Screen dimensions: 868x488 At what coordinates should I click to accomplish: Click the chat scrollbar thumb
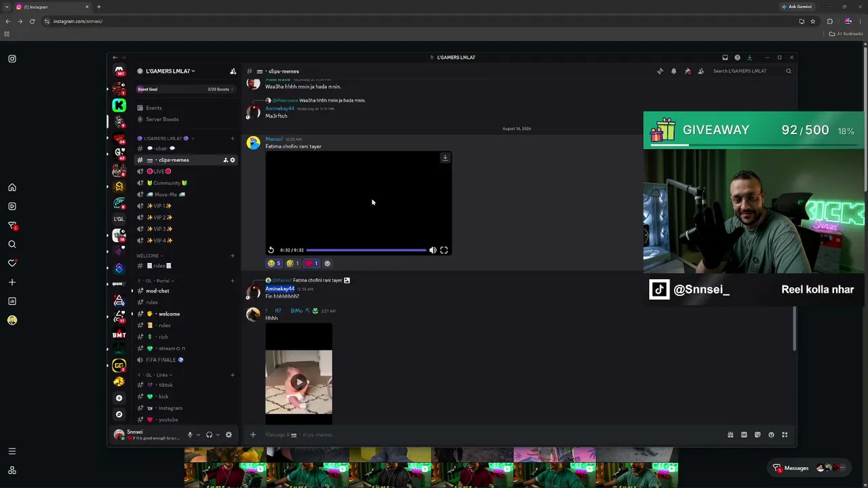795,328
